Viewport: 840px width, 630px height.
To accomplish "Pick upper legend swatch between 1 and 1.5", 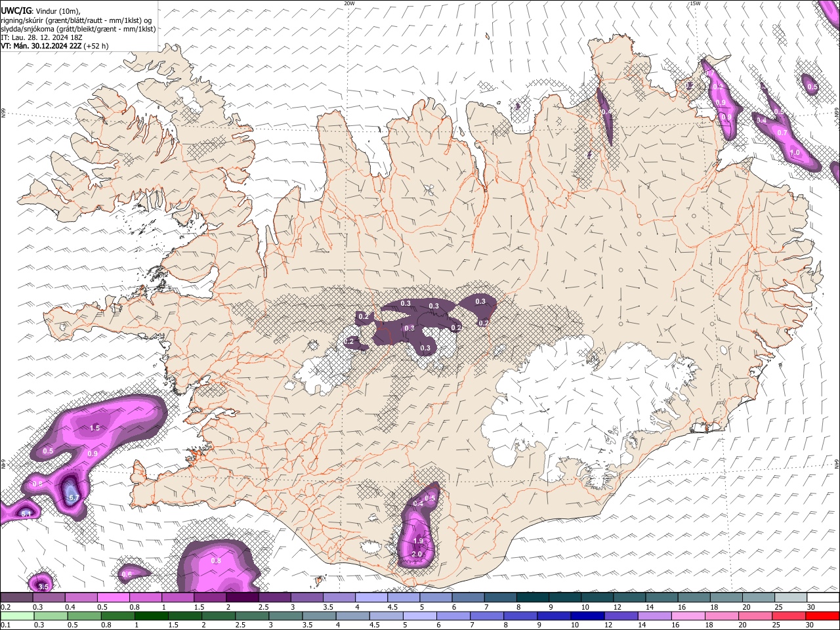I will pos(178,598).
